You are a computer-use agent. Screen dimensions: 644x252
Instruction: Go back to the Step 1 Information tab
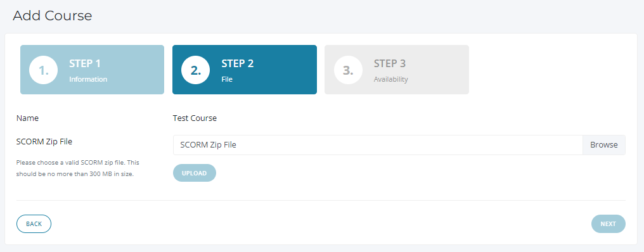pyautogui.click(x=92, y=70)
